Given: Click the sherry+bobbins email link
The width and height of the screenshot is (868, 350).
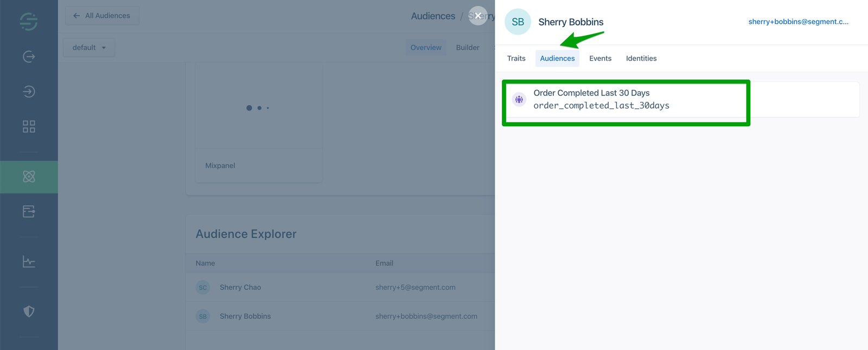Looking at the screenshot, I should tap(798, 22).
